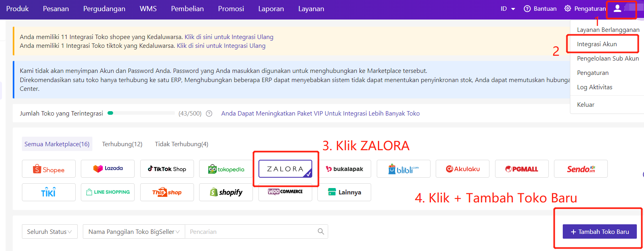Click Shopee reintegration link in the warning
Viewport: 644px width, 251px height.
tap(229, 37)
